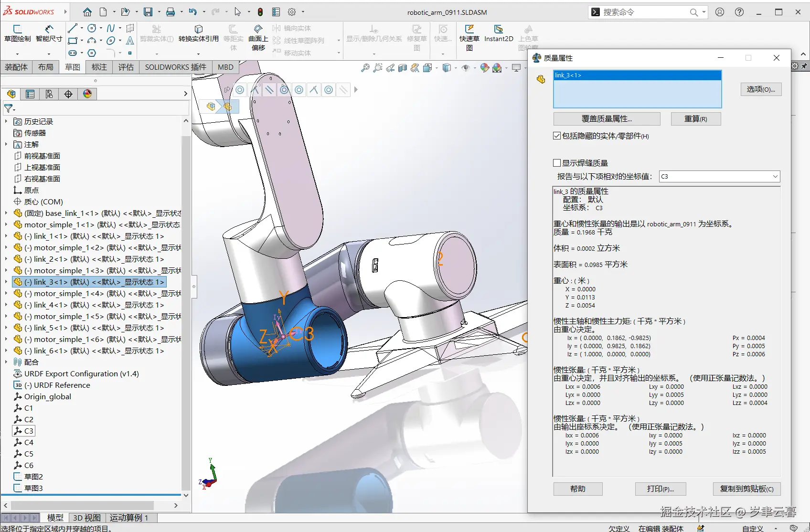Open the search commands dropdown arrow
The image size is (810, 532).
[x=704, y=12]
